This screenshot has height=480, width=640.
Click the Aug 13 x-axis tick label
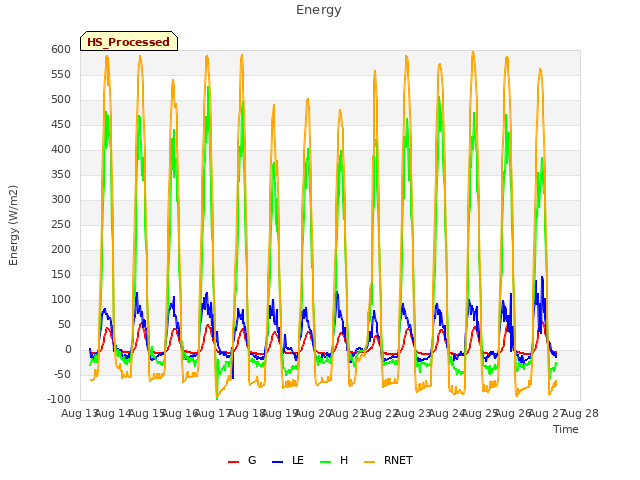[79, 413]
